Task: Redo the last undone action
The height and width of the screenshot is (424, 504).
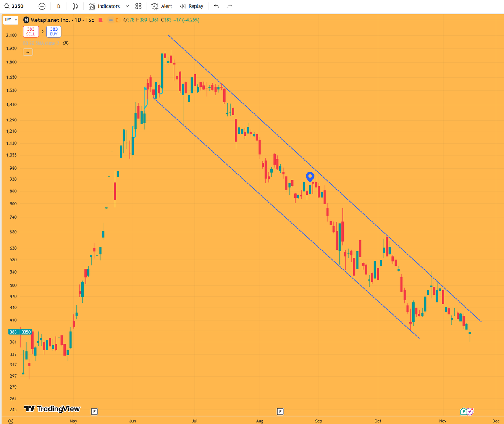Action: click(230, 6)
